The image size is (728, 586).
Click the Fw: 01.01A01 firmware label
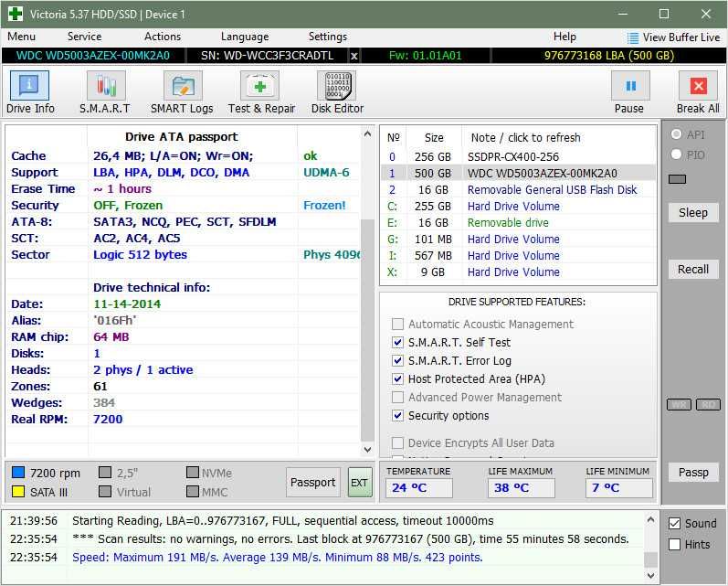point(426,56)
